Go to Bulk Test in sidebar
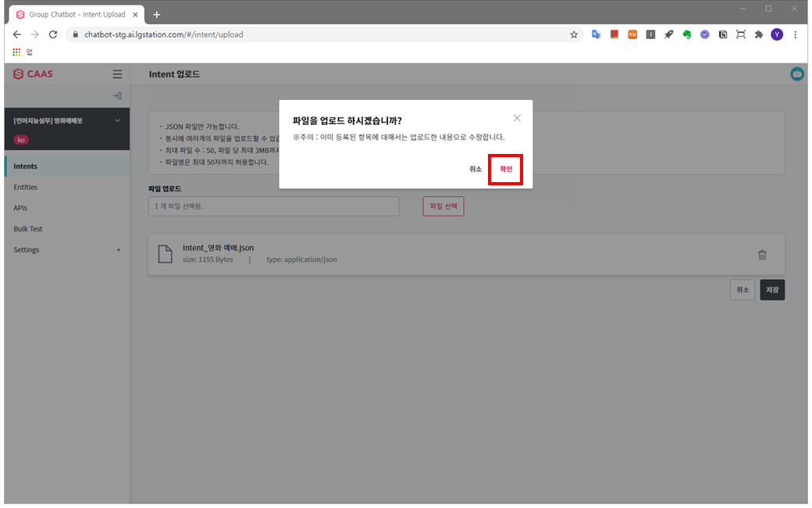Viewport: 812px width, 508px height. [28, 229]
